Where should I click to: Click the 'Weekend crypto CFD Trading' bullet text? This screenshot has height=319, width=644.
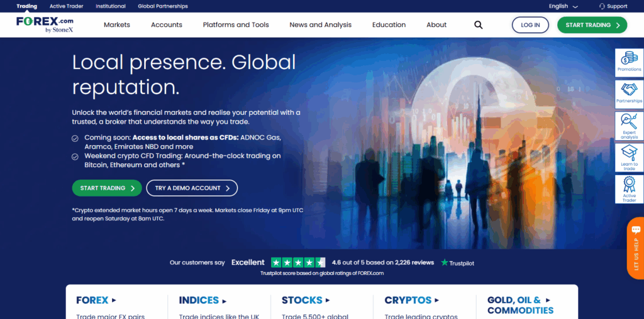coord(182,160)
